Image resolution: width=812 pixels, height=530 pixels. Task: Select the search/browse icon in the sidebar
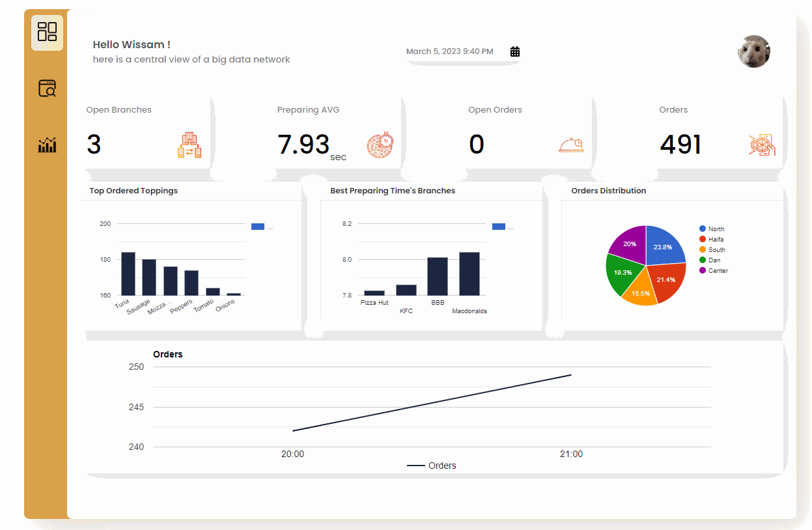46,89
